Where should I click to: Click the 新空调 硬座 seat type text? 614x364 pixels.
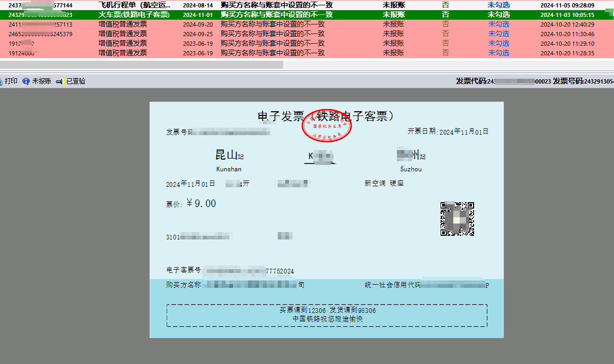[384, 184]
